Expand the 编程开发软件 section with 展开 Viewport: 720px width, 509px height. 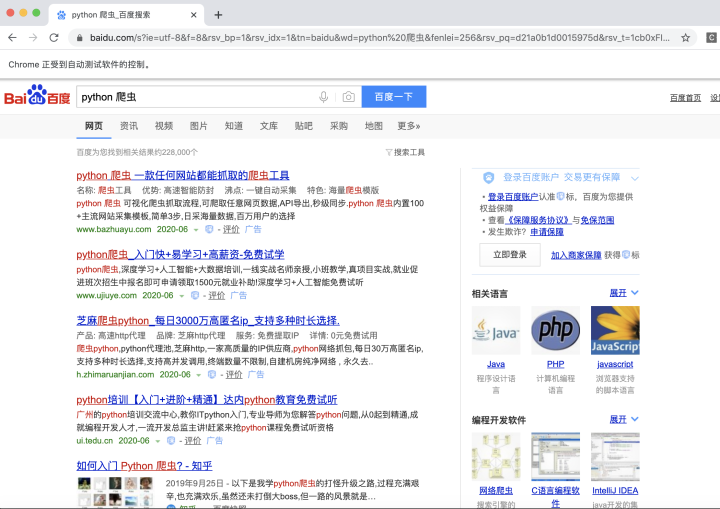pos(624,419)
